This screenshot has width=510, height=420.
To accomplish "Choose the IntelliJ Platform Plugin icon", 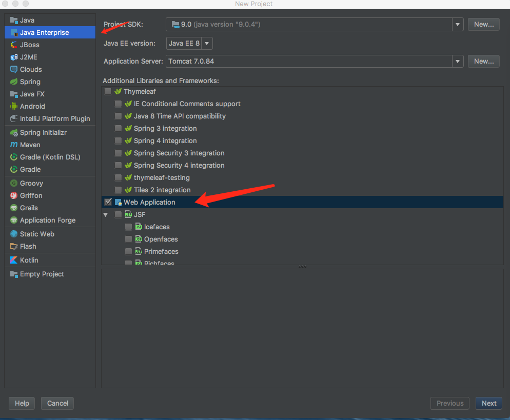I will [14, 118].
